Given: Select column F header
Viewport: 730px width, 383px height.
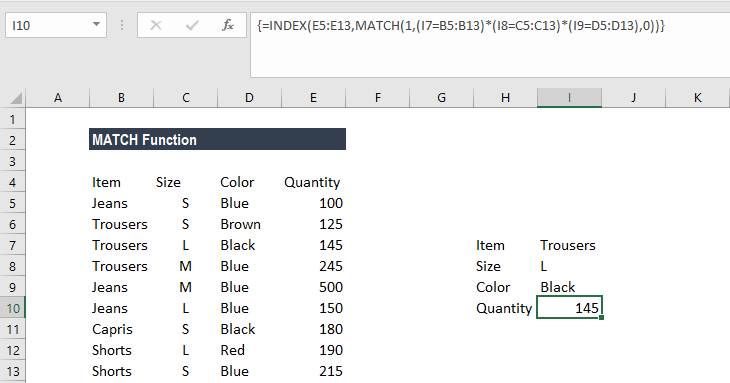Looking at the screenshot, I should tap(378, 98).
